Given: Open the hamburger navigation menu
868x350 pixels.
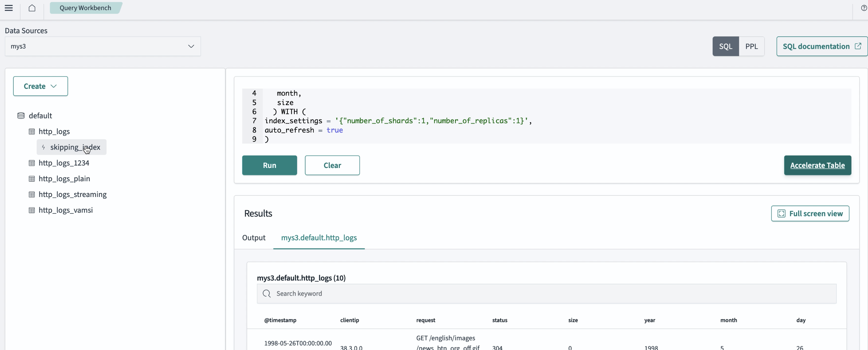Looking at the screenshot, I should (9, 8).
